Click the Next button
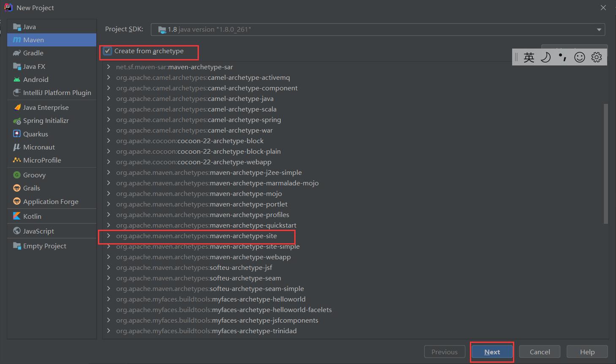616x364 pixels. click(x=492, y=352)
